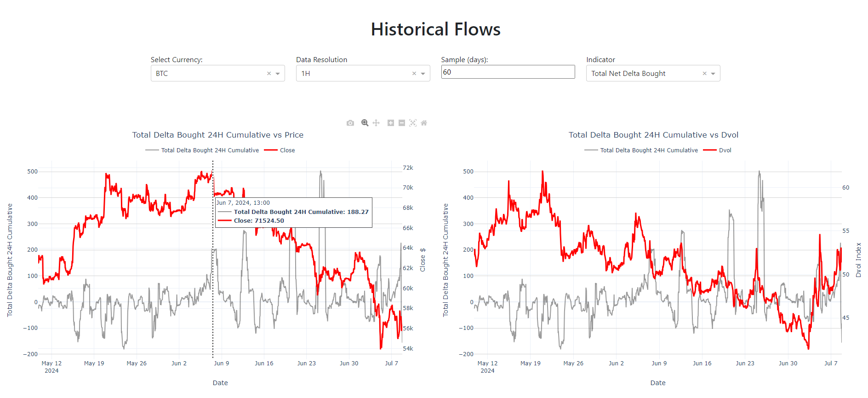Image resolution: width=868 pixels, height=398 pixels.
Task: Clear the 1H data resolution value
Action: [414, 74]
